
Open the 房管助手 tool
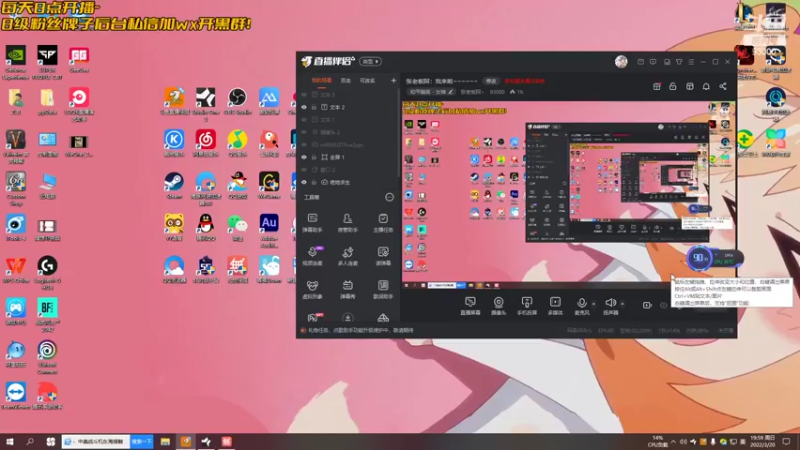(x=347, y=223)
